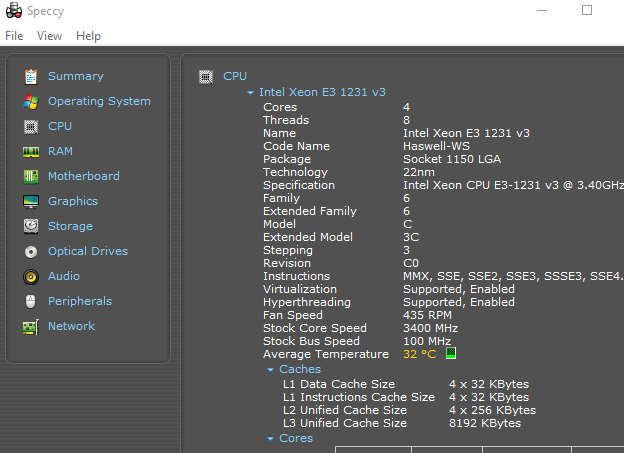
Task: Collapse the Caches section
Action: [x=270, y=370]
